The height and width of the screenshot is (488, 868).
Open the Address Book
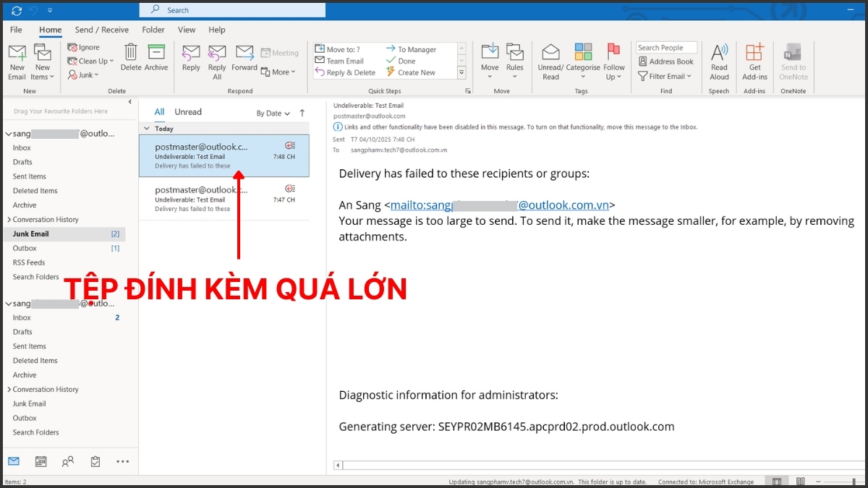point(666,61)
